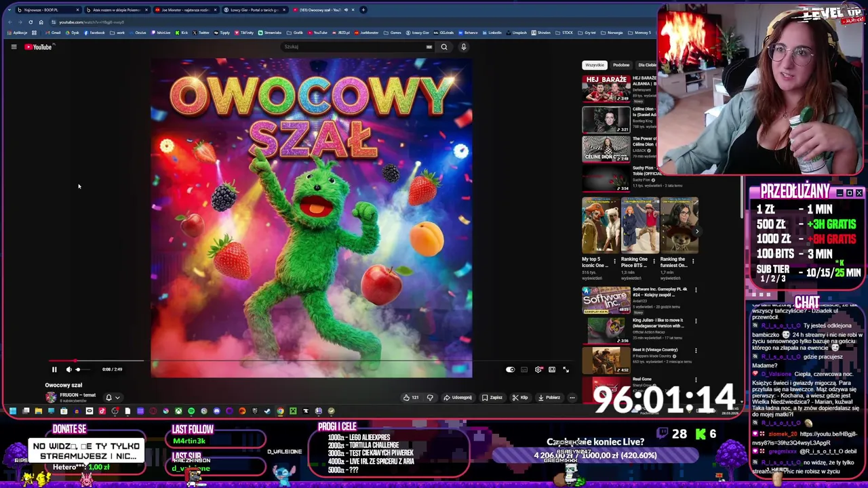Open the Xbox app on the taskbar
This screenshot has height=488, width=868.
click(178, 411)
